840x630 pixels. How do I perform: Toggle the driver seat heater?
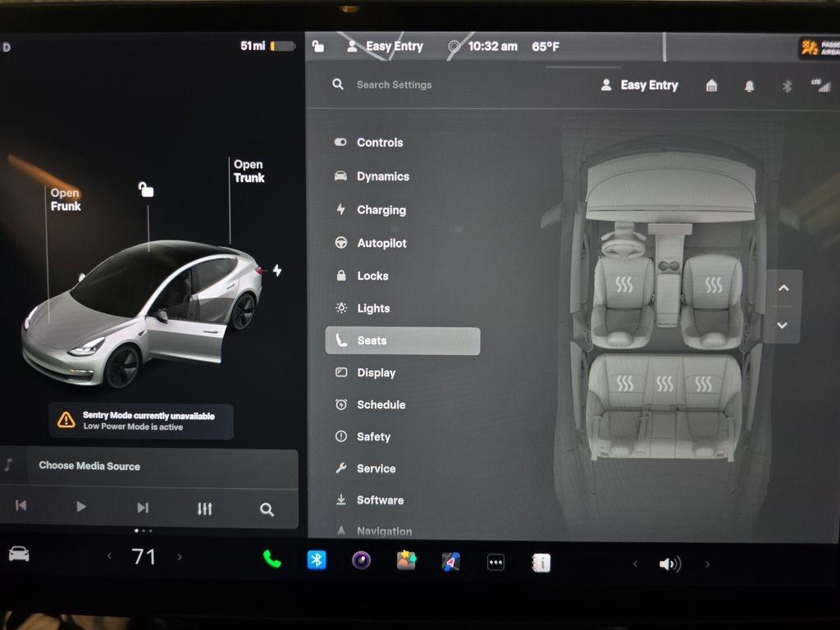click(x=624, y=285)
